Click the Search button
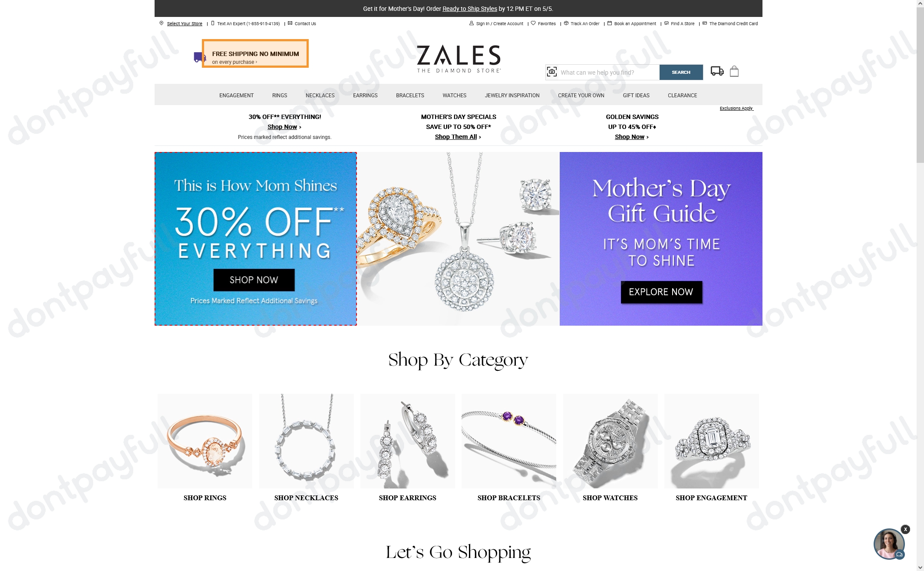924x571 pixels. coord(681,72)
